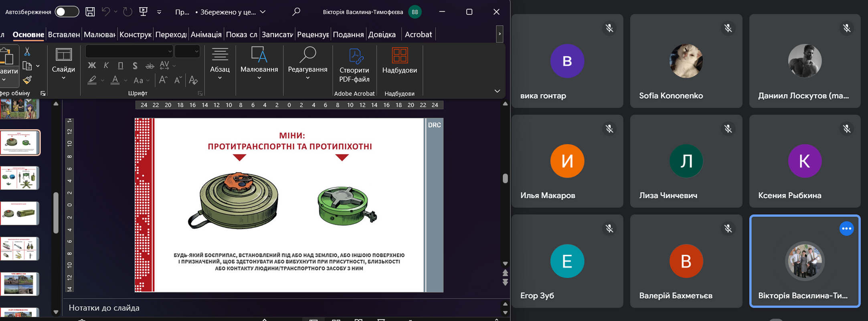Click the Clear Formatting icon

[x=193, y=80]
